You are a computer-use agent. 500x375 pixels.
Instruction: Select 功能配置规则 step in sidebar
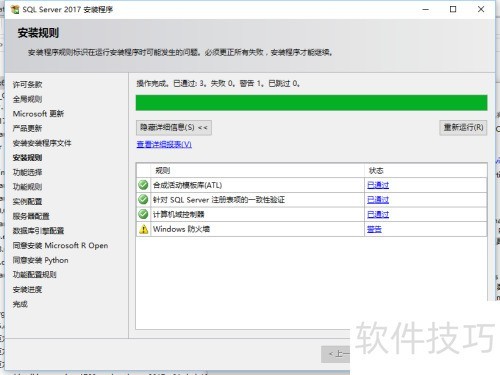[35, 275]
